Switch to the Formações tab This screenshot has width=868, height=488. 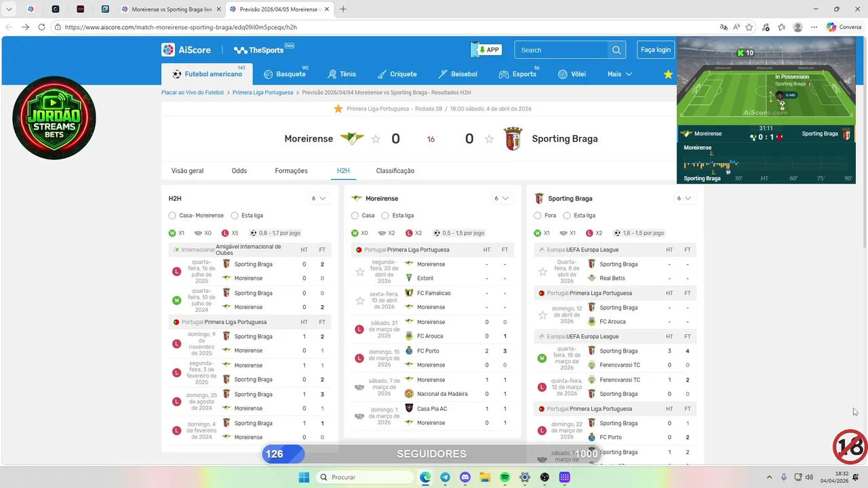(291, 171)
